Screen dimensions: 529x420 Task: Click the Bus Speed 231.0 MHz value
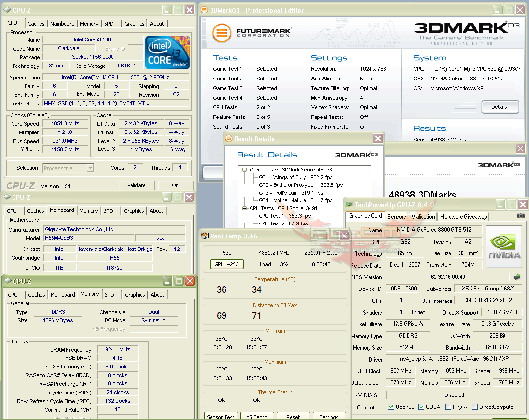[65, 141]
